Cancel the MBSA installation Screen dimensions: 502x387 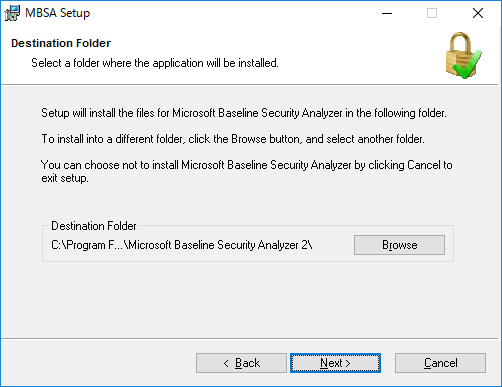(x=440, y=363)
